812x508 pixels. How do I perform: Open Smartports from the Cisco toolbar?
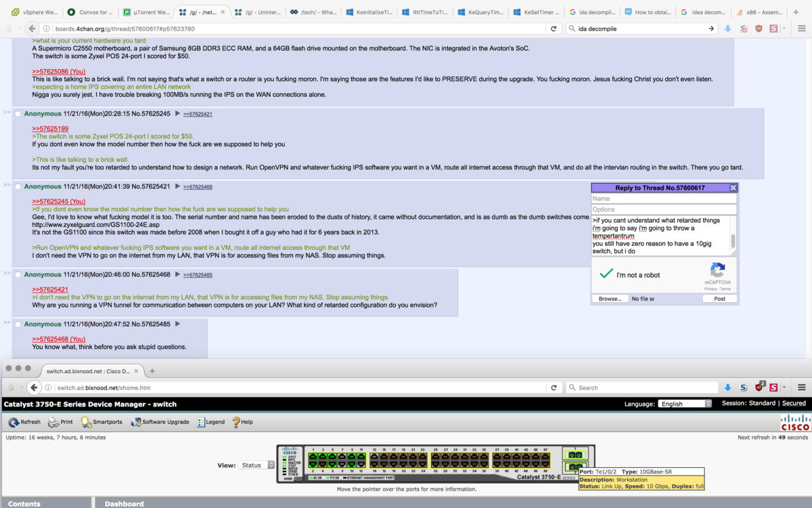click(86, 422)
